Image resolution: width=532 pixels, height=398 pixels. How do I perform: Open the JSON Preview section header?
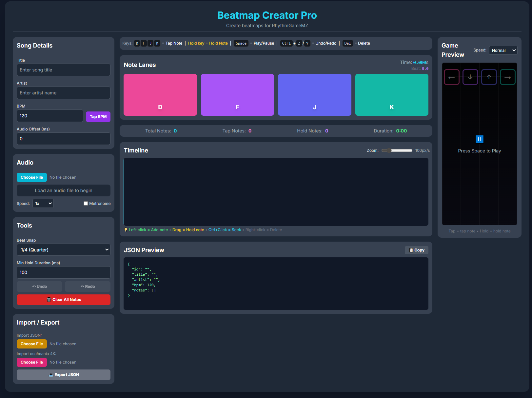coord(144,250)
